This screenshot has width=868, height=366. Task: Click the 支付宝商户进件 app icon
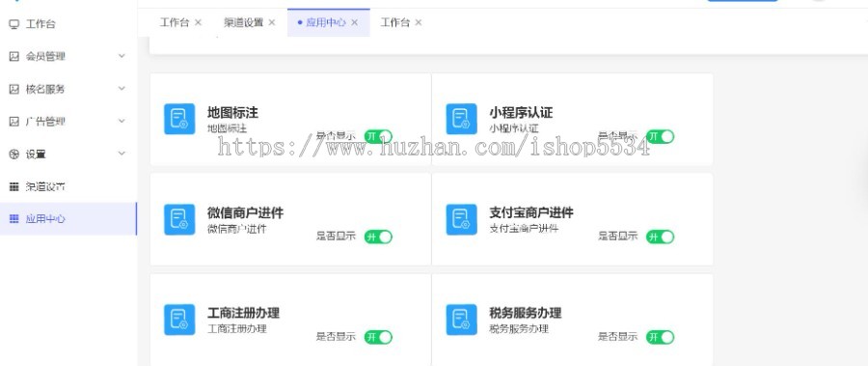point(461,219)
